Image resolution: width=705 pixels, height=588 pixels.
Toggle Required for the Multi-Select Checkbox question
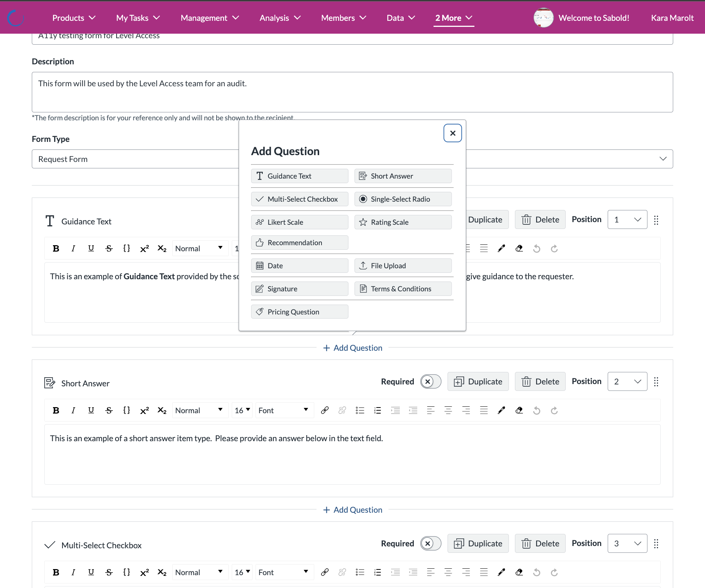coord(431,543)
